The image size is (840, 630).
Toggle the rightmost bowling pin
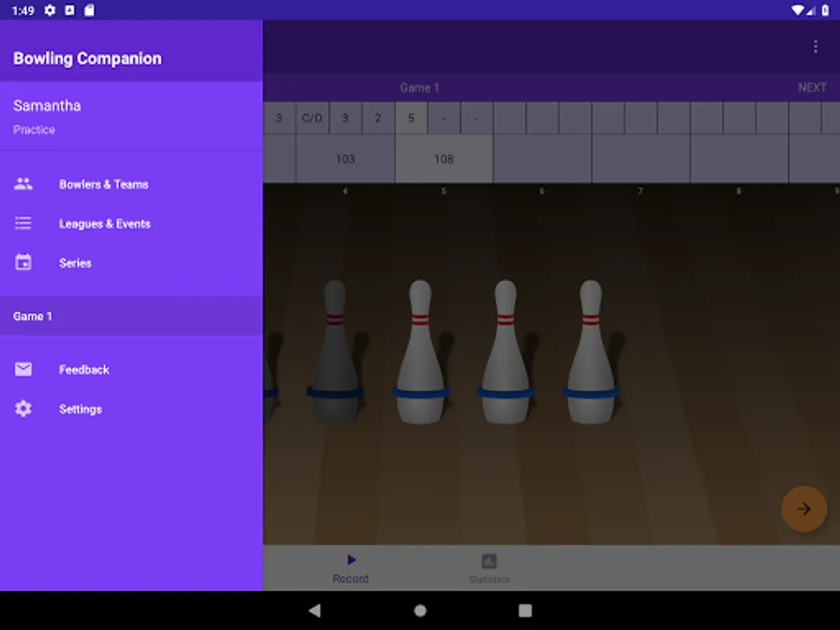click(591, 352)
